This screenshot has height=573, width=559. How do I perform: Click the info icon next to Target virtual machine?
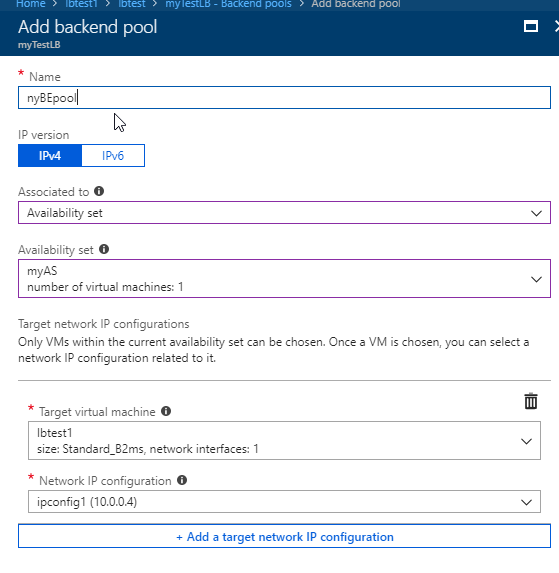(166, 411)
